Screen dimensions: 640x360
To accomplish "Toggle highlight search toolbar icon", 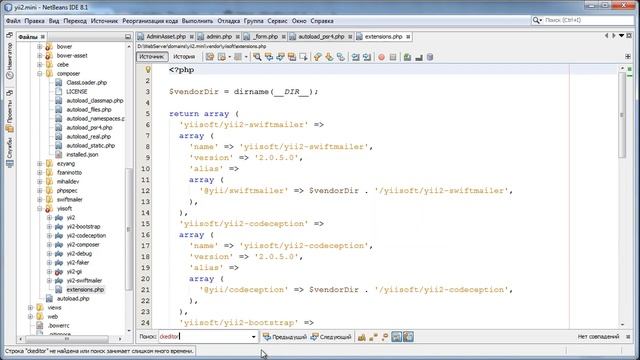I will click(292, 57).
